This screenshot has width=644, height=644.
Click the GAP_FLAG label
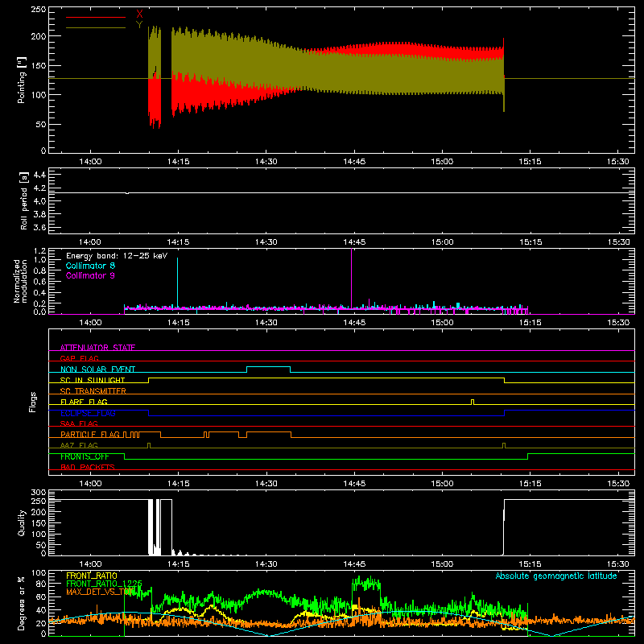click(x=79, y=358)
